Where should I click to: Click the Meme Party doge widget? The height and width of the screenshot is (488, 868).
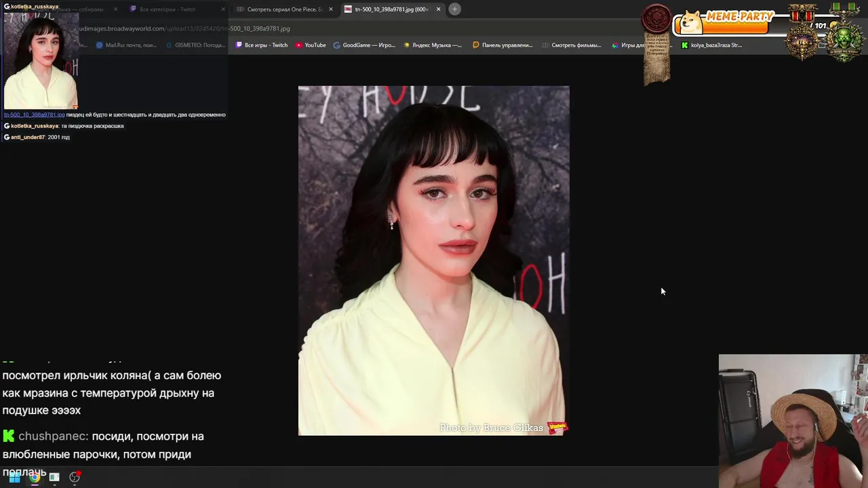724,22
